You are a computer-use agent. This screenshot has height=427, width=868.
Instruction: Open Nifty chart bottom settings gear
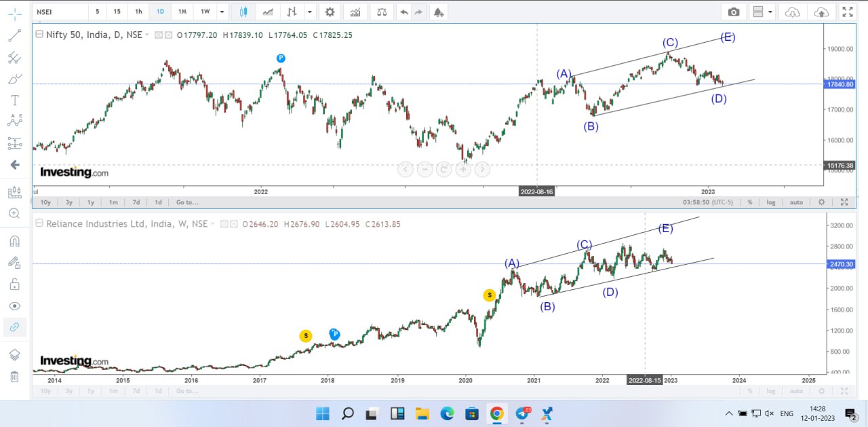822,202
